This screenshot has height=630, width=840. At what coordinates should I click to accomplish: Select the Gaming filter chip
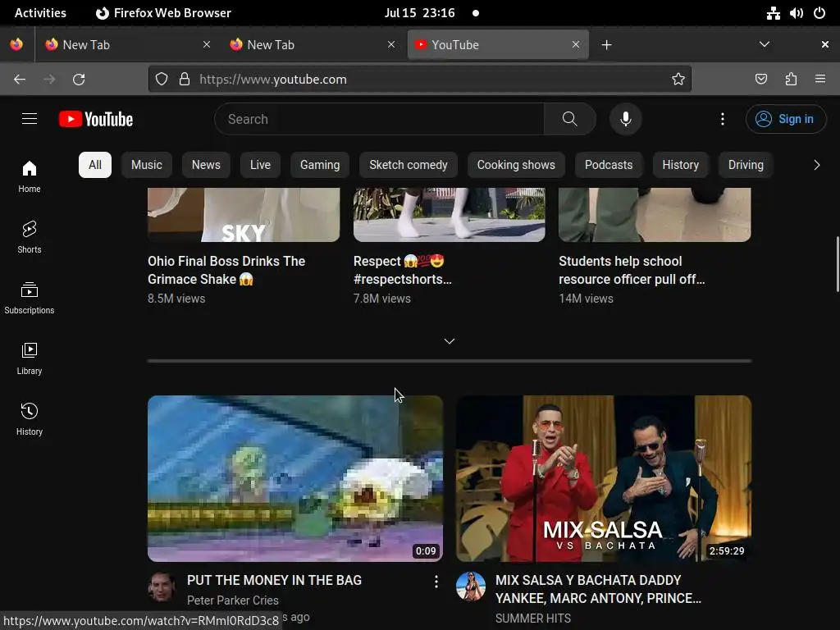(320, 165)
